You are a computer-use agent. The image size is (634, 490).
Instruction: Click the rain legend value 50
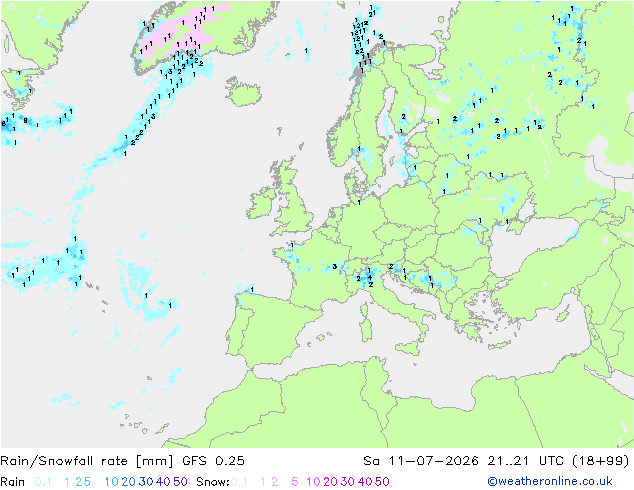pyautogui.click(x=180, y=482)
